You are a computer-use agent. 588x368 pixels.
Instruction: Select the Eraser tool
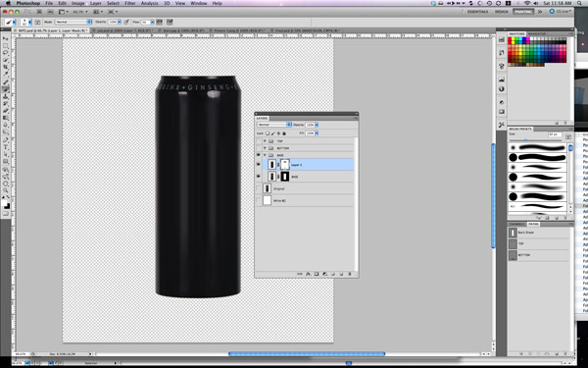pos(6,111)
